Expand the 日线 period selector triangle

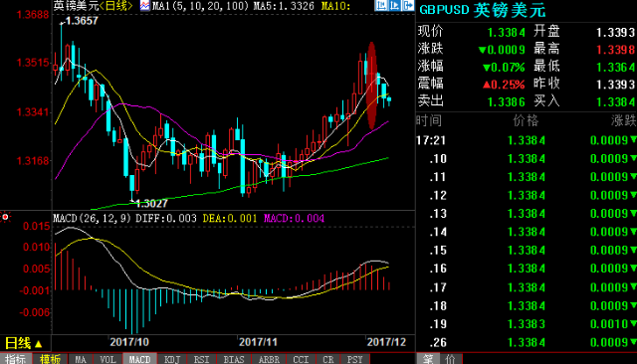coord(39,344)
